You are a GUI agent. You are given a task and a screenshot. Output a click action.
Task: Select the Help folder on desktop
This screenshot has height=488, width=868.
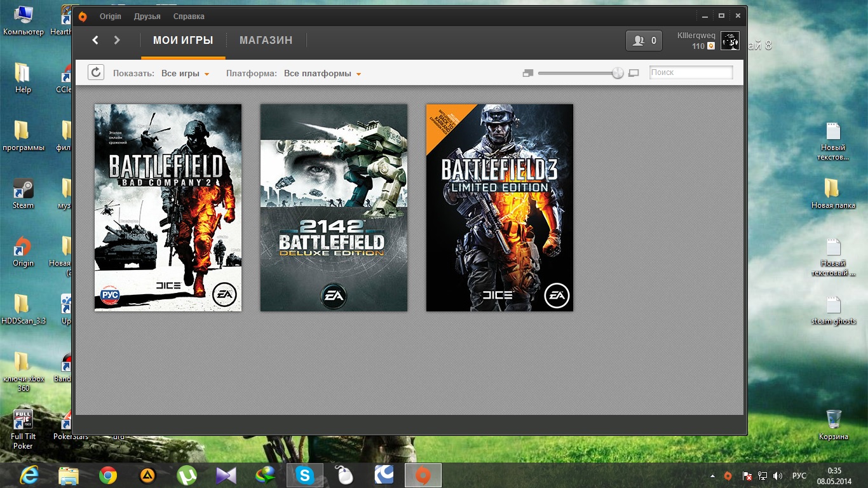pyautogui.click(x=23, y=78)
